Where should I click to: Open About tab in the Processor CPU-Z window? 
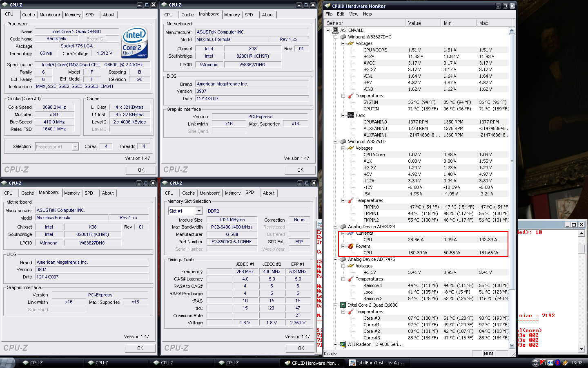(x=109, y=15)
